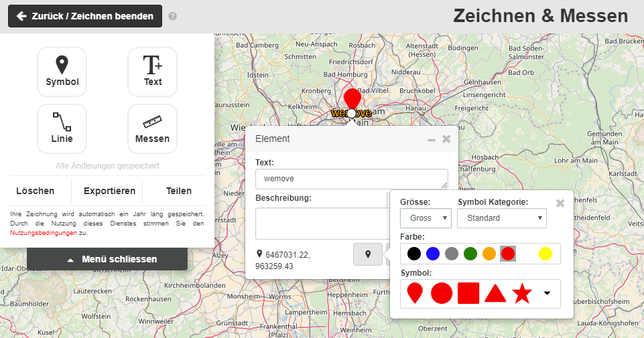Image resolution: width=644 pixels, height=338 pixels.
Task: Select the blue color swatch
Action: 433,254
